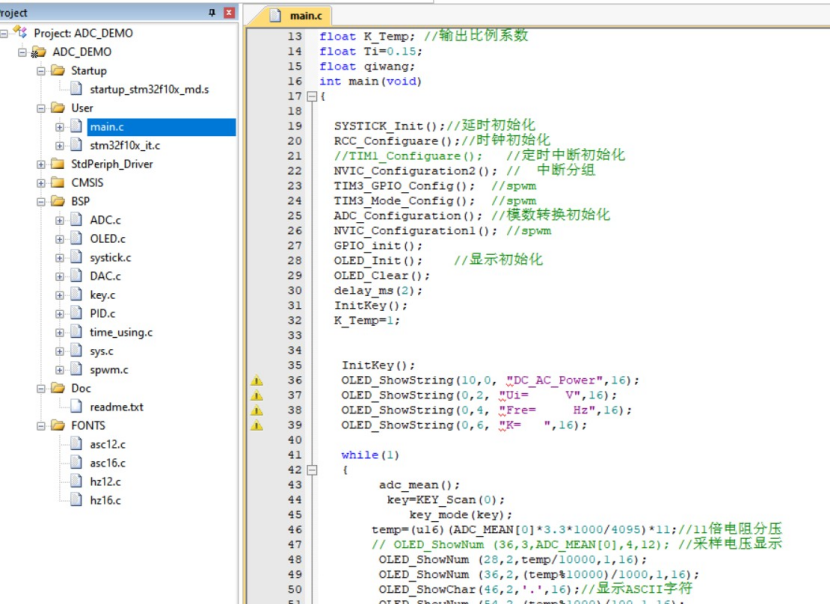Click the CMSIS folder icon

pyautogui.click(x=58, y=183)
